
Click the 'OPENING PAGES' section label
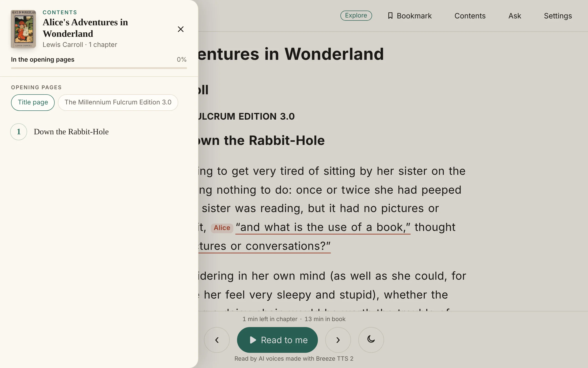click(x=36, y=87)
